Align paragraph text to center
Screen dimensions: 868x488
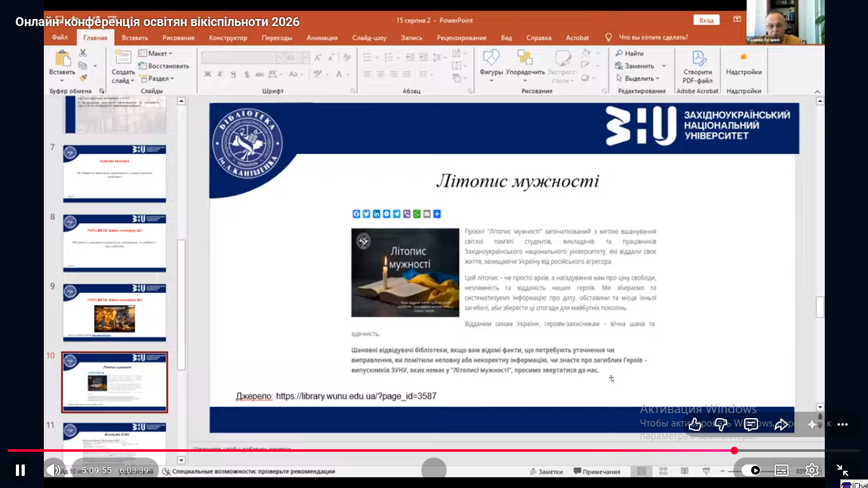[379, 74]
